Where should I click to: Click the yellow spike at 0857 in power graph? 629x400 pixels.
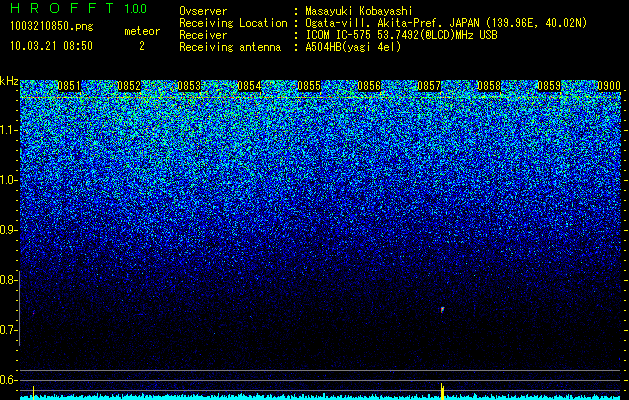[x=442, y=392]
